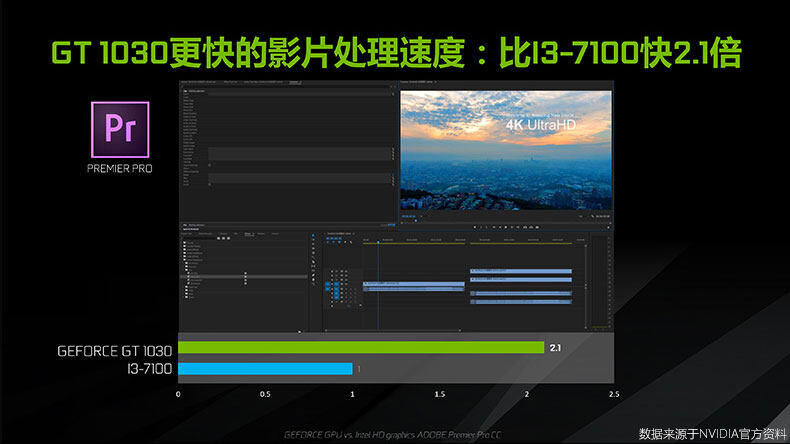Viewport: 790px width, 444px height.
Task: Select the topmost video clip on the right of the timeline
Action: coord(521,271)
